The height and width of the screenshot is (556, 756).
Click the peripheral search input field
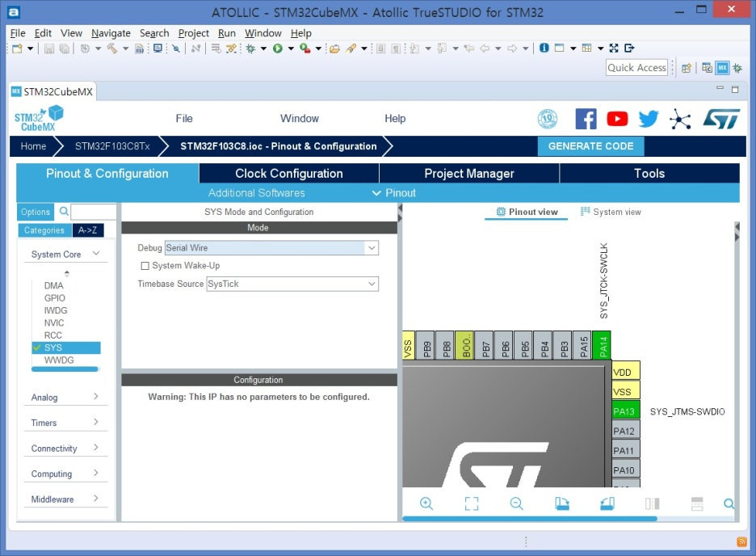(94, 212)
